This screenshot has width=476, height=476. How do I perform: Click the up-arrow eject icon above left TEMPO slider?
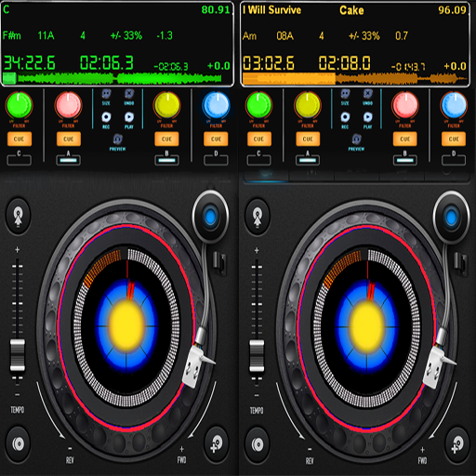point(18,216)
